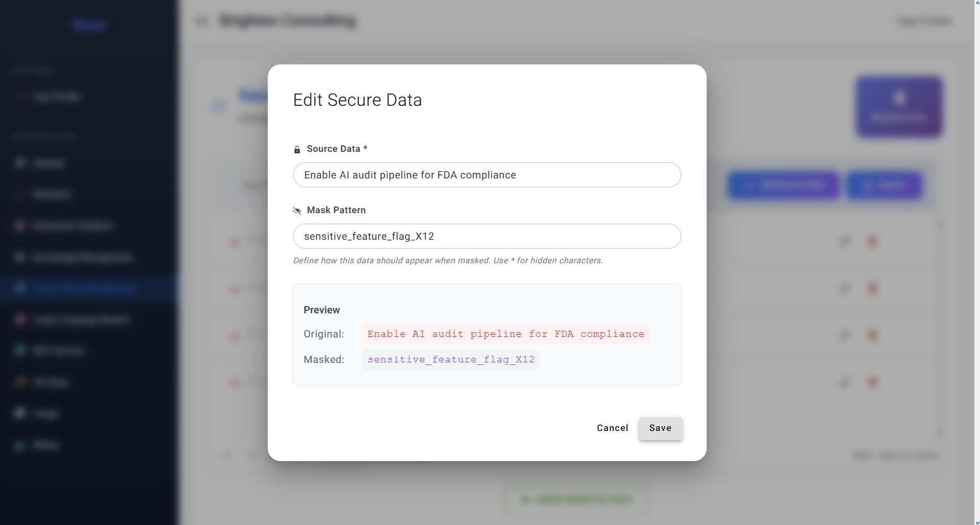The width and height of the screenshot is (980, 525).
Task: Click the red delete icon in last table row
Action: [873, 382]
